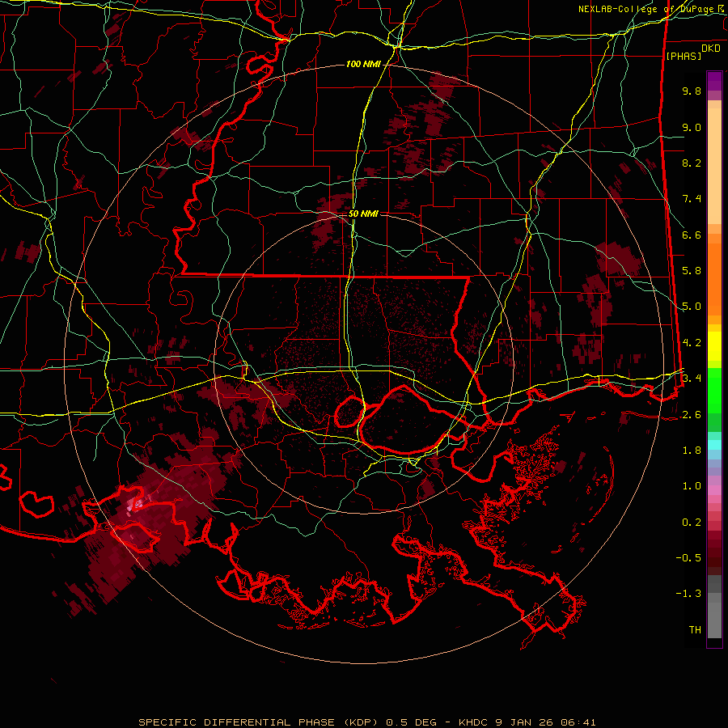Click the 100 NMI range ring label
Viewport: 728px width, 728px height.
363,64
